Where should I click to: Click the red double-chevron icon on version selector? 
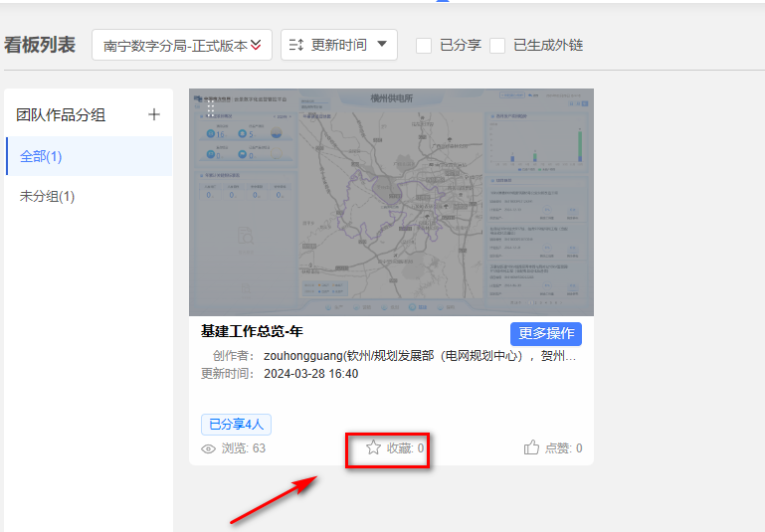click(256, 45)
